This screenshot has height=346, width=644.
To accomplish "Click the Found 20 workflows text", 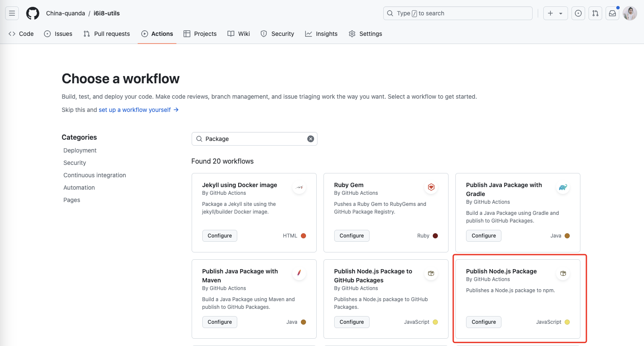I will click(223, 161).
